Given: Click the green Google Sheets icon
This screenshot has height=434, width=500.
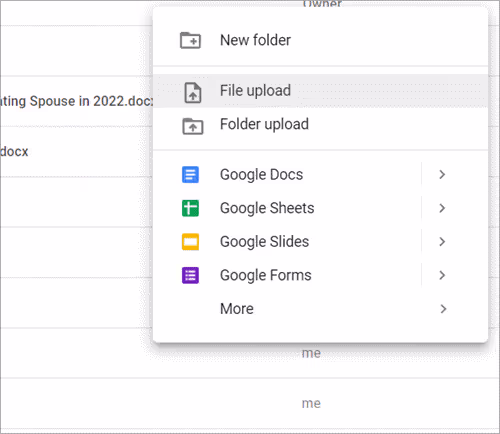Looking at the screenshot, I should pos(190,208).
